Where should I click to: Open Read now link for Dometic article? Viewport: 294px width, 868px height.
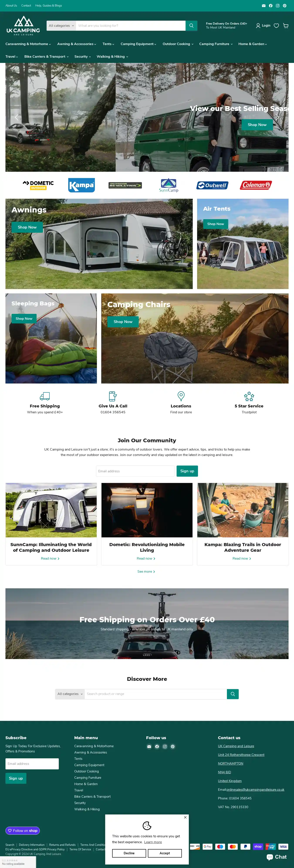[x=146, y=558]
